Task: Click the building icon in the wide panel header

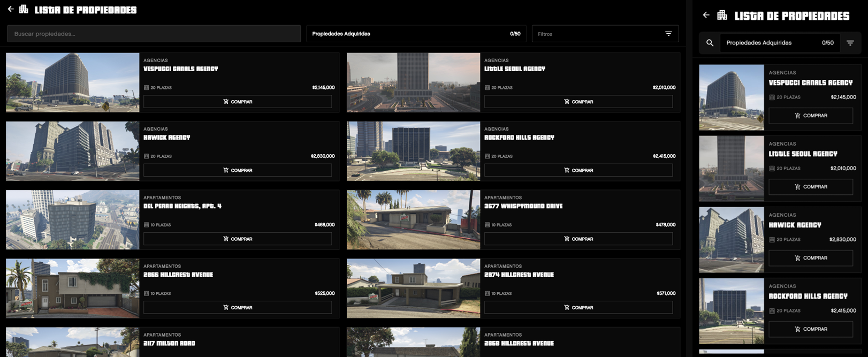Action: 24,9
